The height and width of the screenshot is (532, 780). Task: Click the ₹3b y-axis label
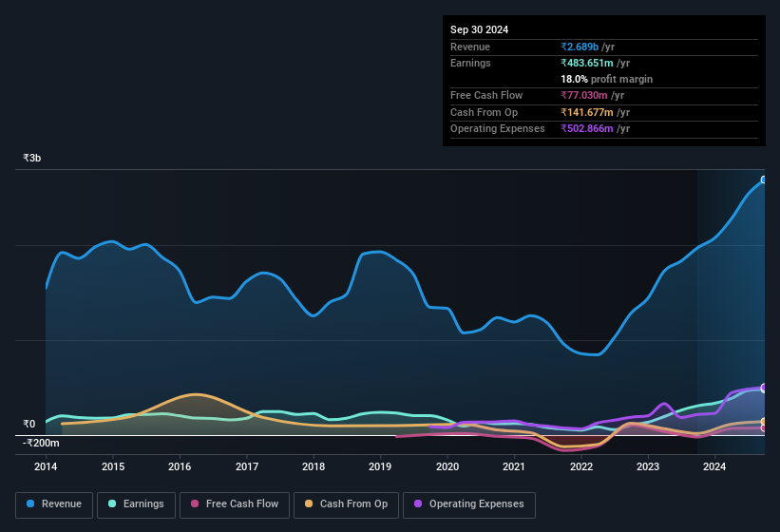point(32,158)
